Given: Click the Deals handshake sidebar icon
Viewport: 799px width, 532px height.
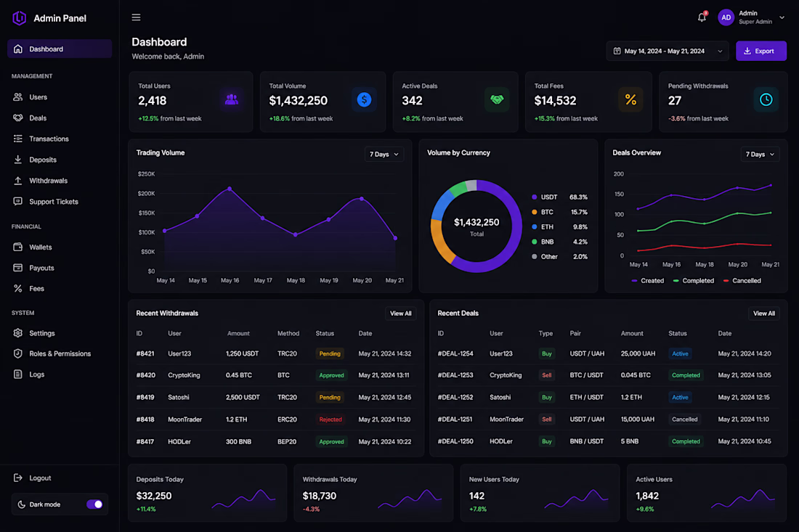Looking at the screenshot, I should tap(18, 118).
